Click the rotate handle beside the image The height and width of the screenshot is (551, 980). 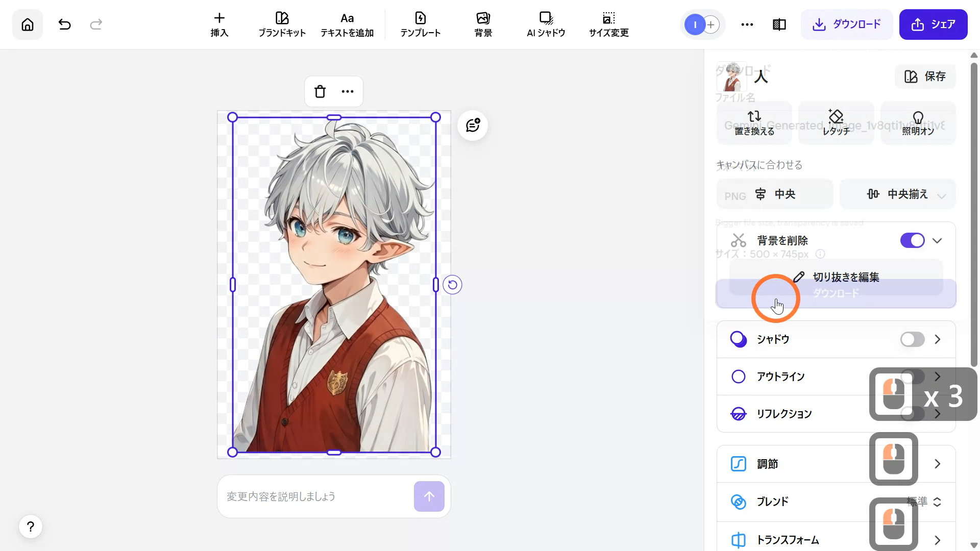452,285
